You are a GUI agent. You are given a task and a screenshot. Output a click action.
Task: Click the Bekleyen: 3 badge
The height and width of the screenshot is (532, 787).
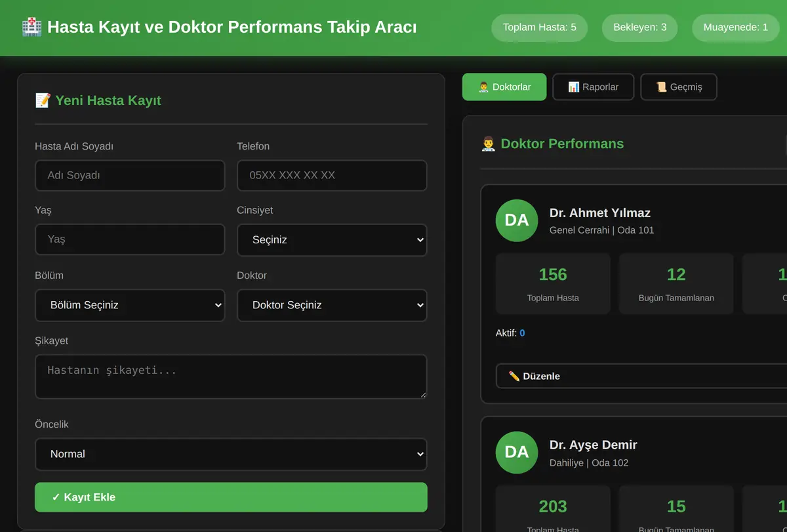pos(639,28)
